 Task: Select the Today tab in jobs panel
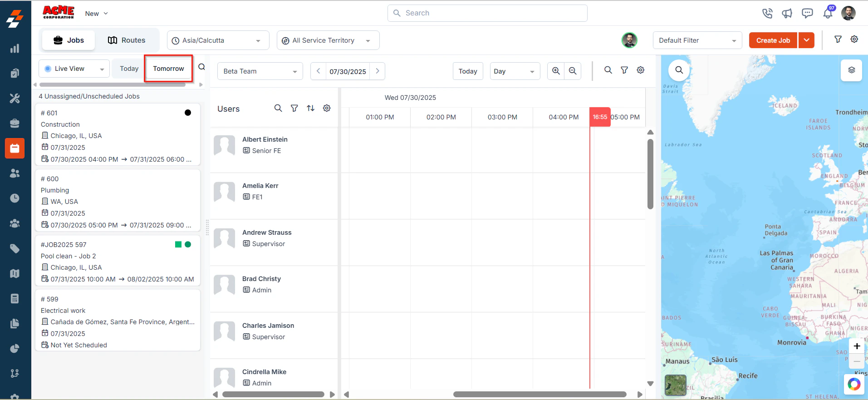point(129,69)
